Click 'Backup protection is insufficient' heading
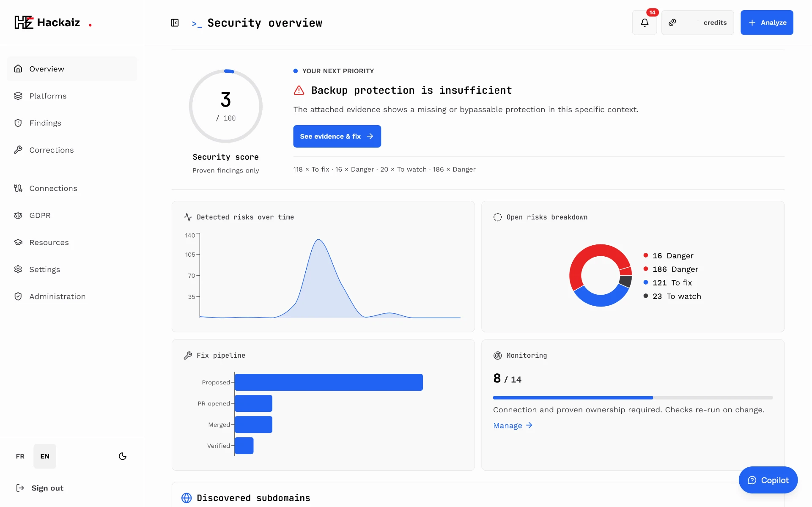Screen dimensions: 812x507 (x=411, y=90)
